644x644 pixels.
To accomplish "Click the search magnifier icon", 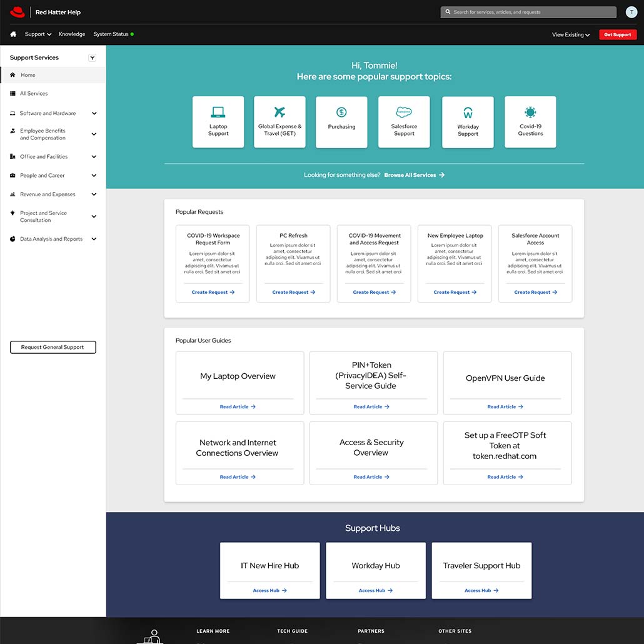I will (x=448, y=12).
